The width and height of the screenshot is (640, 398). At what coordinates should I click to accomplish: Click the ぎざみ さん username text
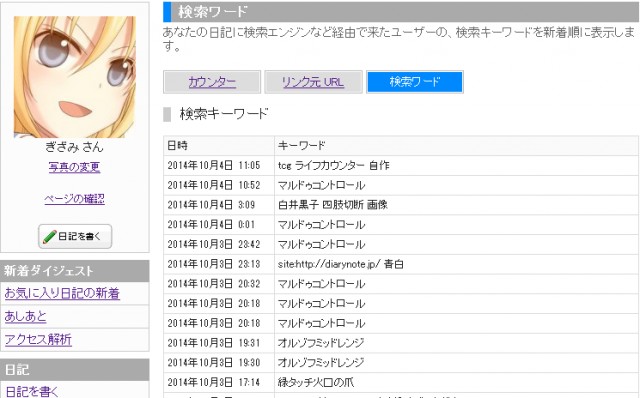[x=74, y=147]
